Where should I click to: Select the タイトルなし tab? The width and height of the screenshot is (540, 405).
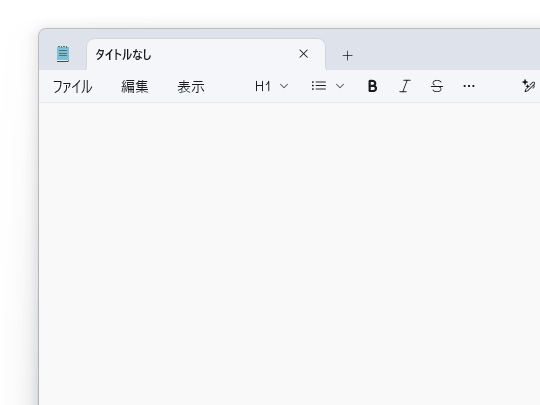206,54
